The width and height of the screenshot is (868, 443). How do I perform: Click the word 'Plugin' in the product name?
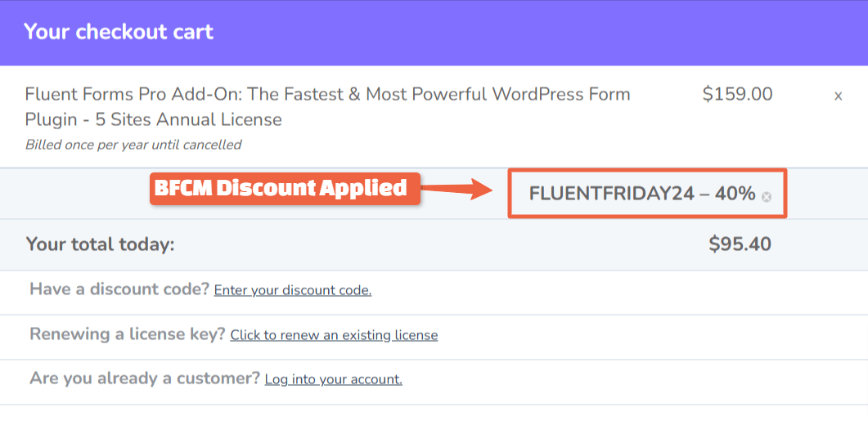click(52, 119)
